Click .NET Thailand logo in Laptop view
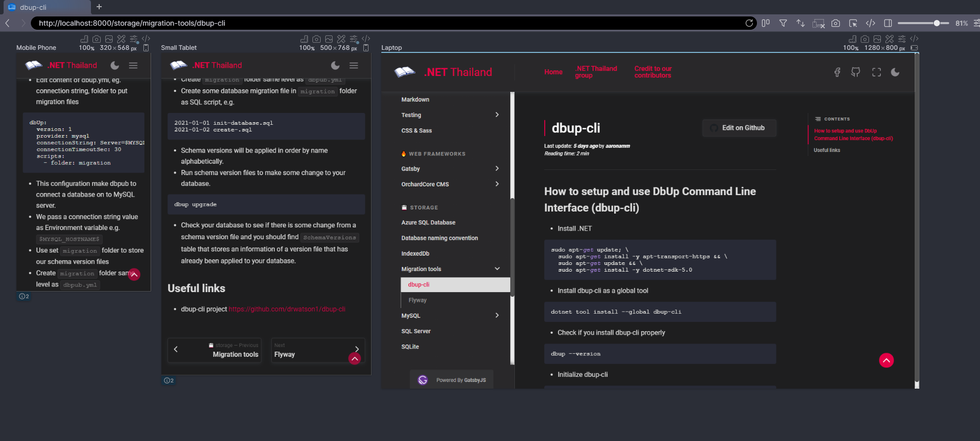 tap(443, 72)
